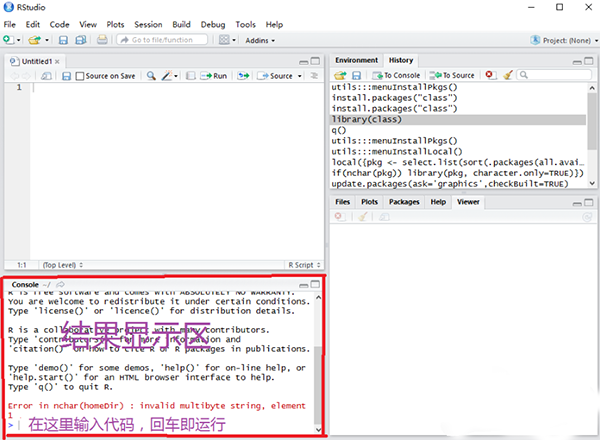
Task: Click the Open File folder icon
Action: [x=34, y=40]
